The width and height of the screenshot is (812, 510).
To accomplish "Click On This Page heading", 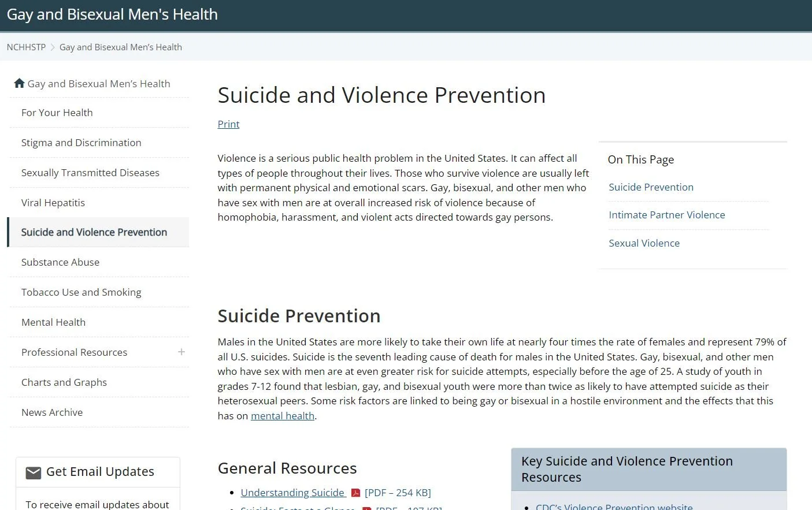I will [x=641, y=159].
